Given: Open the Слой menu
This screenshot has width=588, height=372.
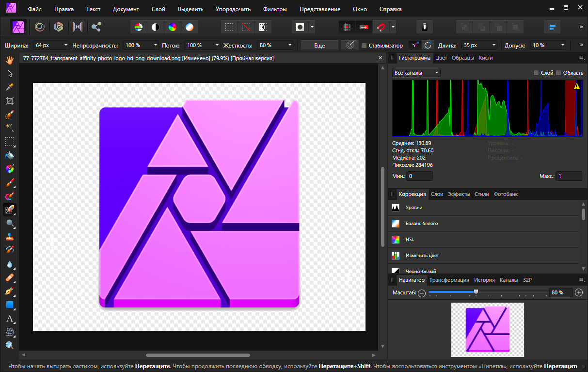Looking at the screenshot, I should (x=158, y=9).
